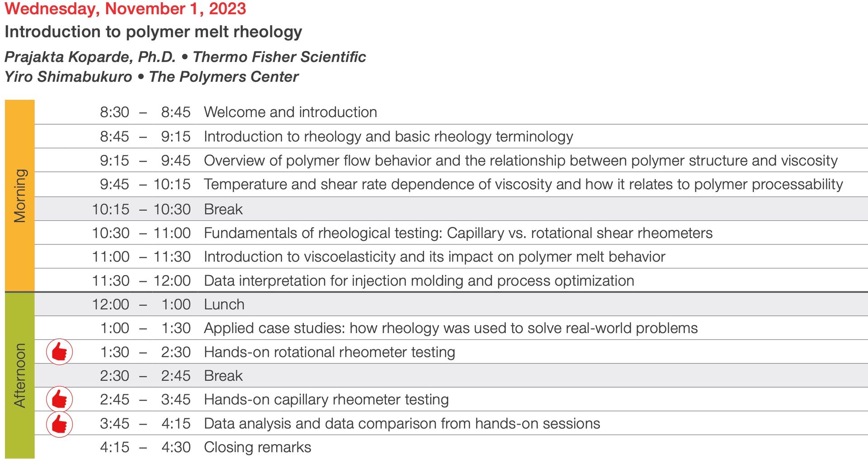
Task: Select presenter Yiro Shimabukuro line
Action: (151, 77)
